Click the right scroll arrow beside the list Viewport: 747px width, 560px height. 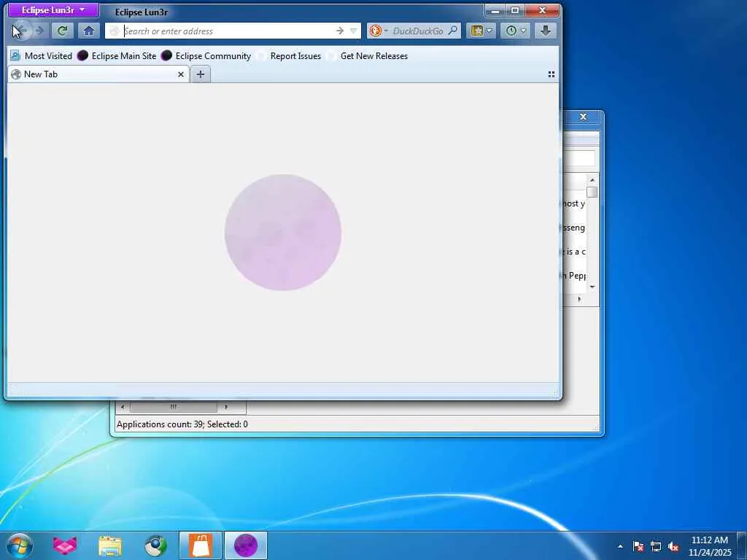(x=579, y=299)
